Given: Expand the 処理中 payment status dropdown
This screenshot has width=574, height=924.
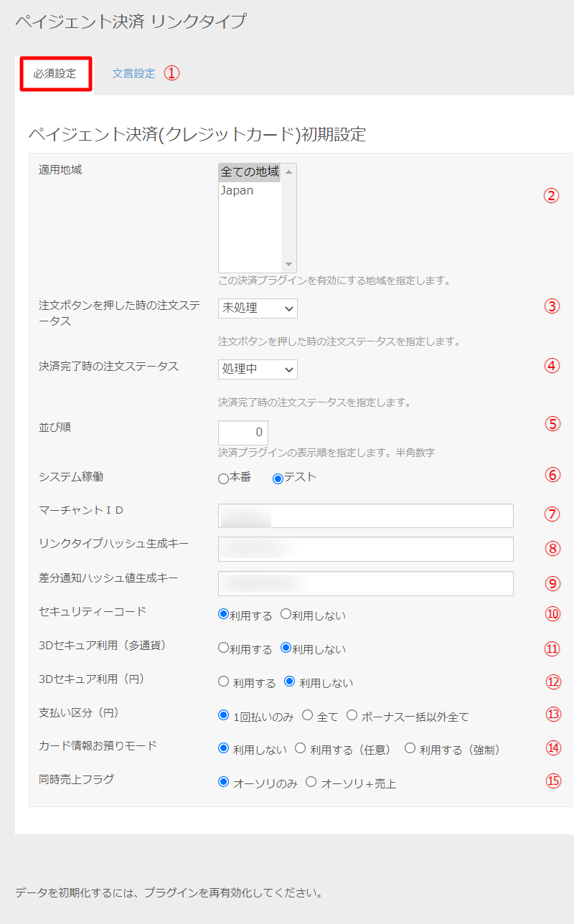Looking at the screenshot, I should (x=258, y=369).
